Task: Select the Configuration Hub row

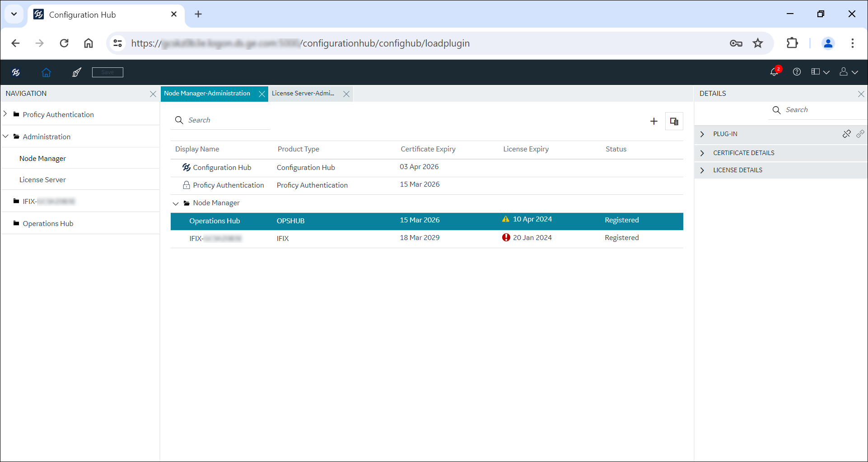Action: 427,168
